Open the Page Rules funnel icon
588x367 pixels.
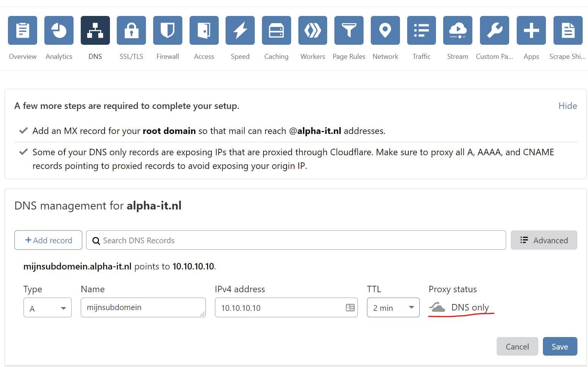(x=349, y=30)
